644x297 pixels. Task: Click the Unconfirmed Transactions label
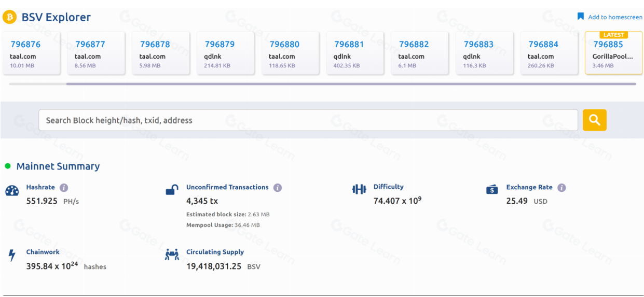click(x=227, y=187)
